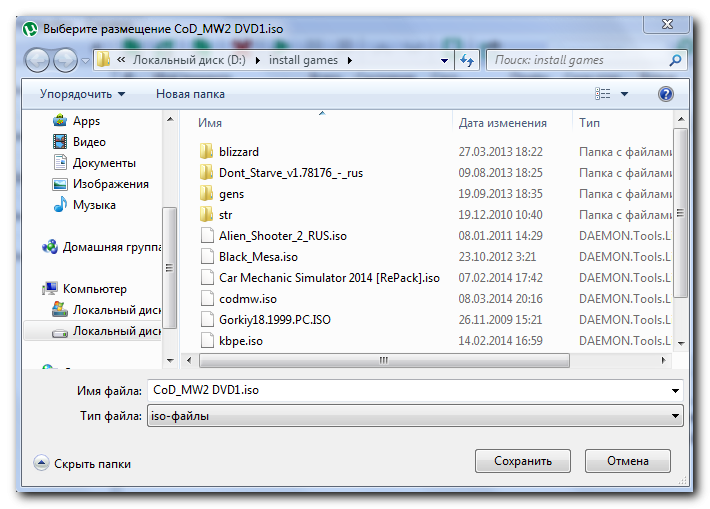710x509 pixels.
Task: Click the Локальный диск (D:) breadcrumb
Action: [189, 60]
